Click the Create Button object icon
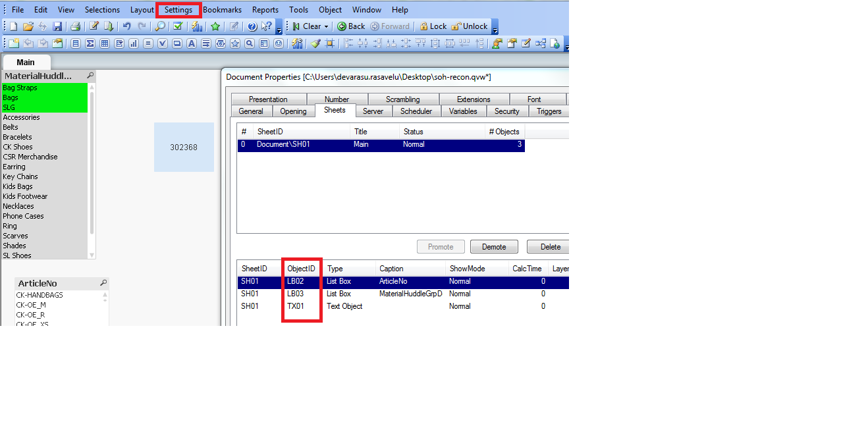Image resolution: width=868 pixels, height=428 pixels. 176,43
